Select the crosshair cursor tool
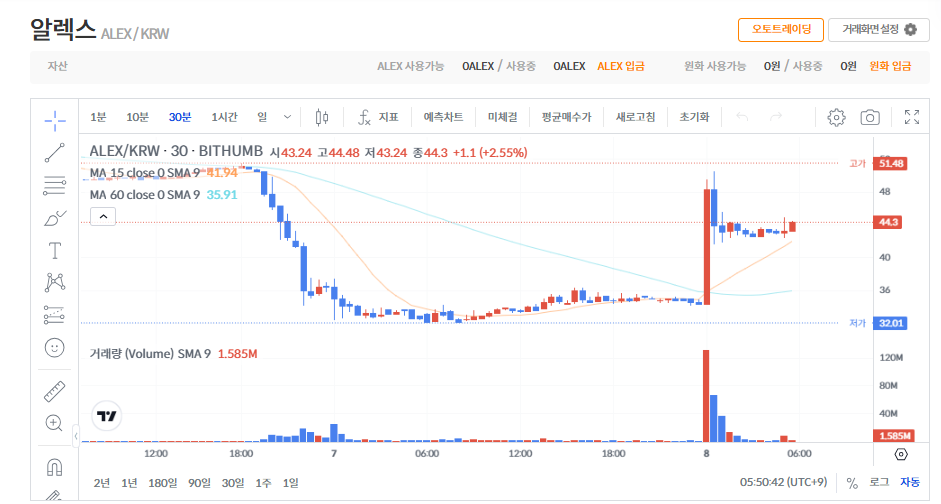Viewport: 941px width, 504px height. click(x=55, y=121)
